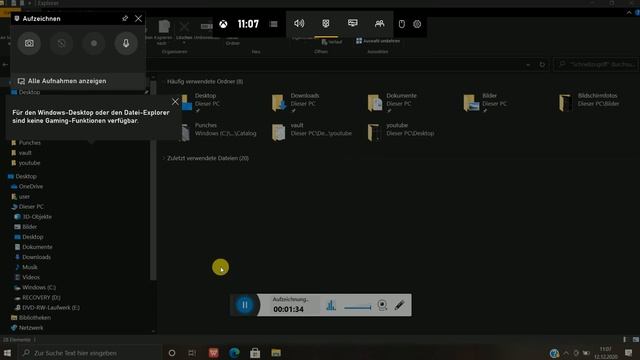The width and height of the screenshot is (640, 360).
Task: Open Bildschirmfotos folder
Action: [590, 102]
